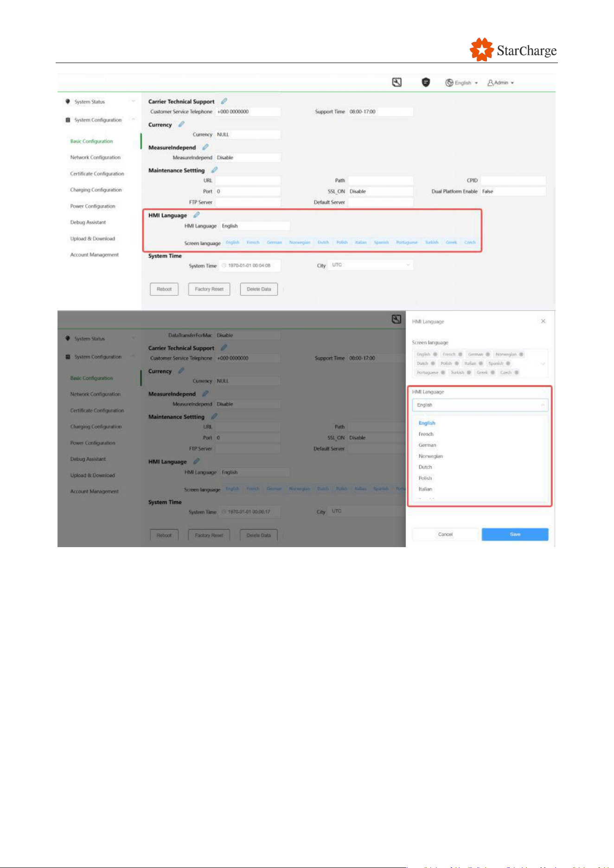614x868 pixels.
Task: Select French from the HMI Language option list
Action: tap(426, 434)
